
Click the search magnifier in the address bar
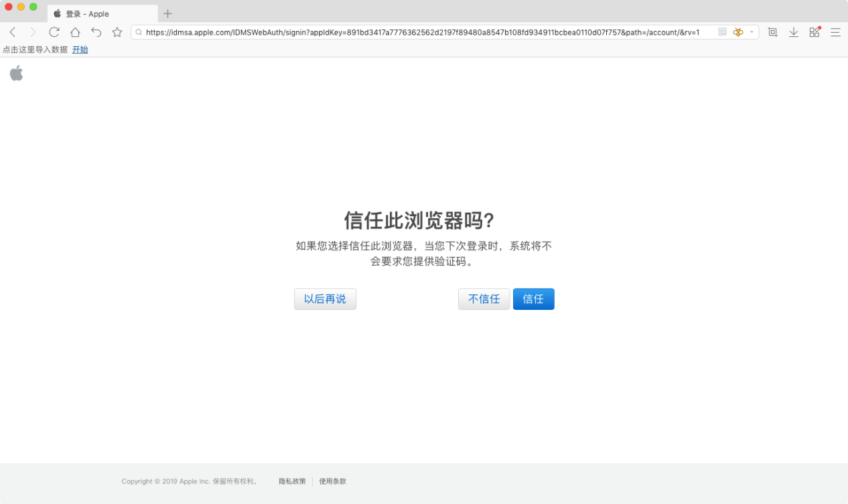(x=139, y=32)
